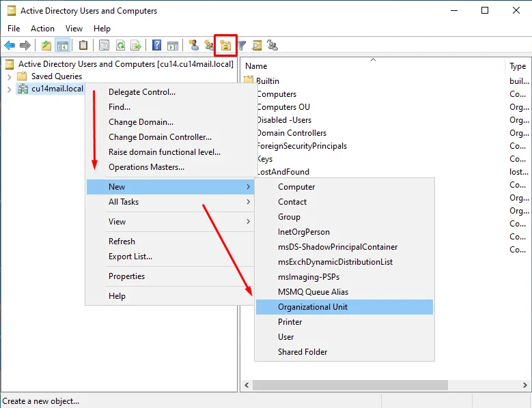The image size is (532, 408).
Task: Click Refresh in the context menu
Action: pyautogui.click(x=171, y=242)
